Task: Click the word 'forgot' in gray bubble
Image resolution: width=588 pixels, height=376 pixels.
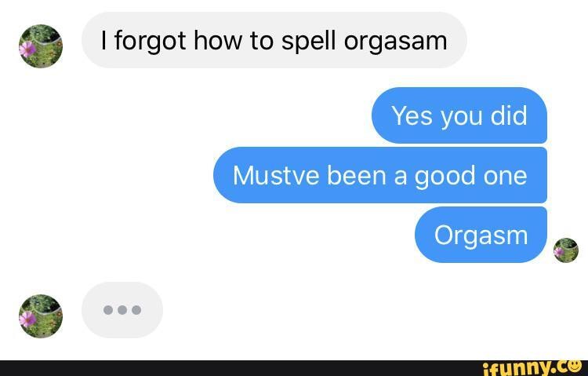Action: point(150,42)
